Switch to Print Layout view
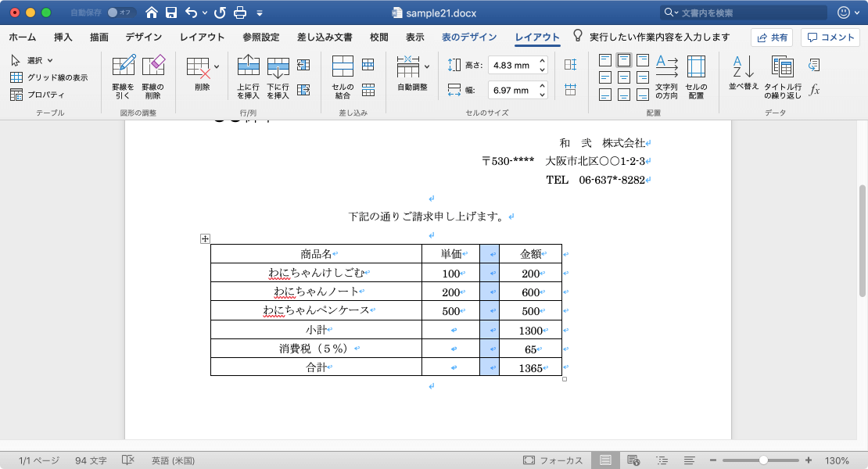The image size is (868, 469). [605, 460]
